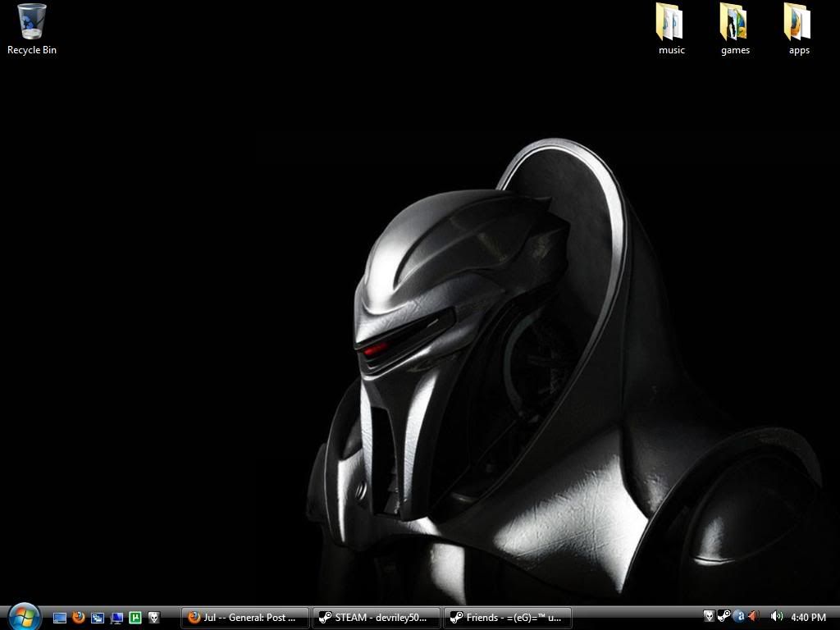
Task: Open the volume control speaker icon
Action: pyautogui.click(x=776, y=616)
